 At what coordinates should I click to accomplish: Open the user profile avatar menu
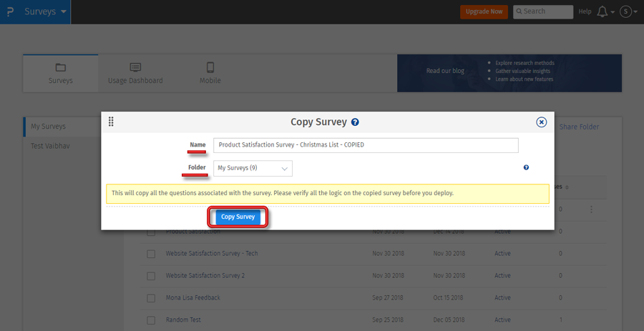point(626,11)
